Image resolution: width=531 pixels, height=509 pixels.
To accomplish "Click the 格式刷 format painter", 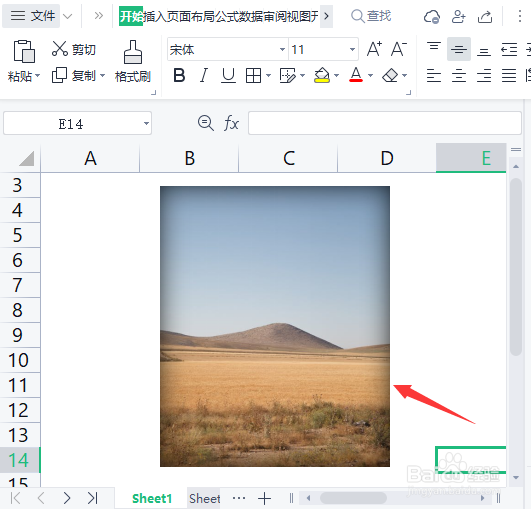I will coord(133,62).
